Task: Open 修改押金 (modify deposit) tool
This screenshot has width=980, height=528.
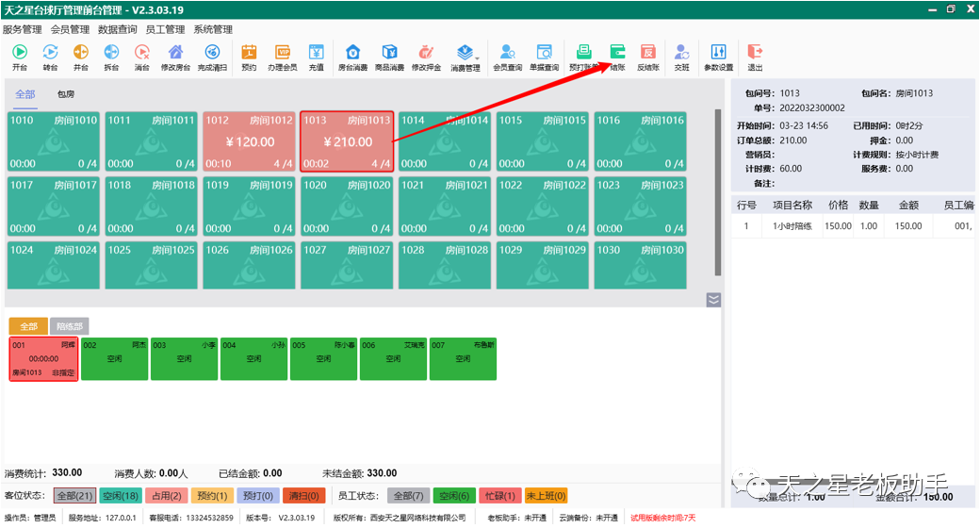Action: pyautogui.click(x=426, y=57)
